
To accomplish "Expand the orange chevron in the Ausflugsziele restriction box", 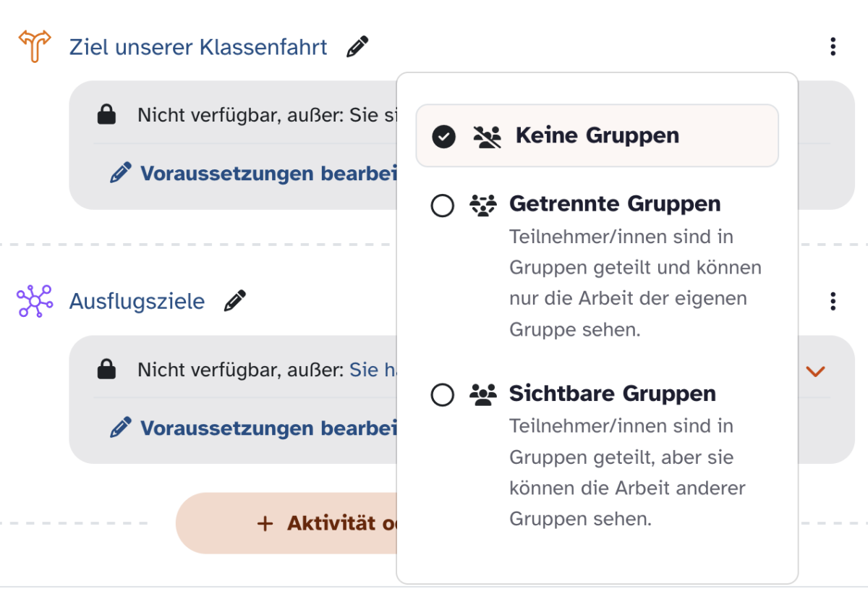I will [815, 371].
